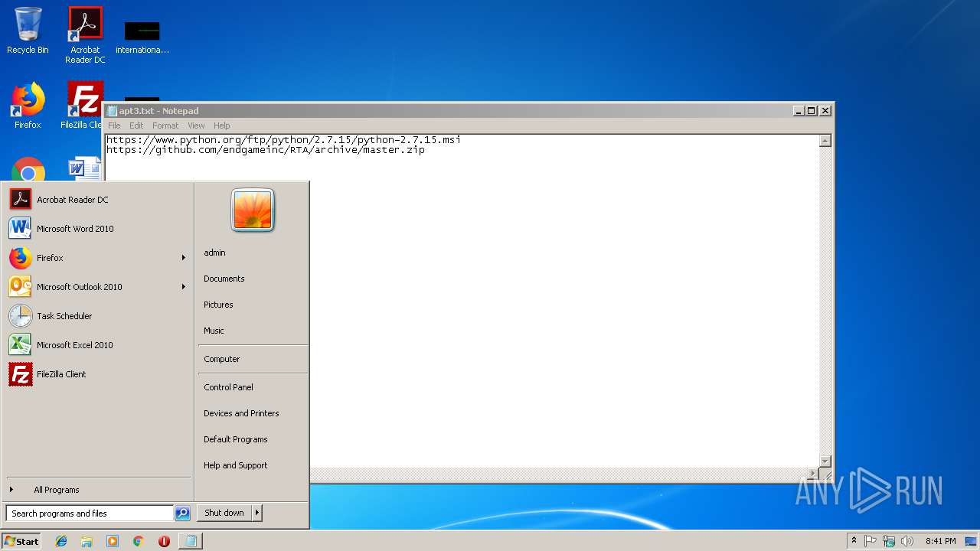Viewport: 980px width, 551px height.
Task: Open Chrome from taskbar
Action: tap(138, 541)
